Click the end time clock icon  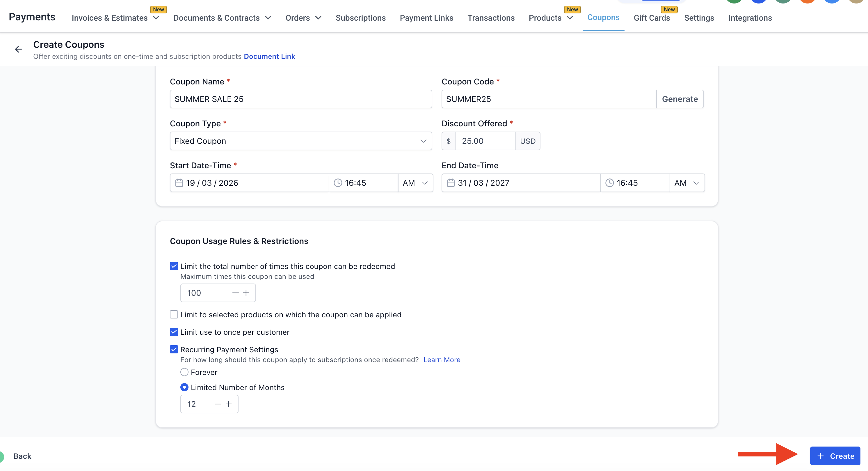click(609, 183)
